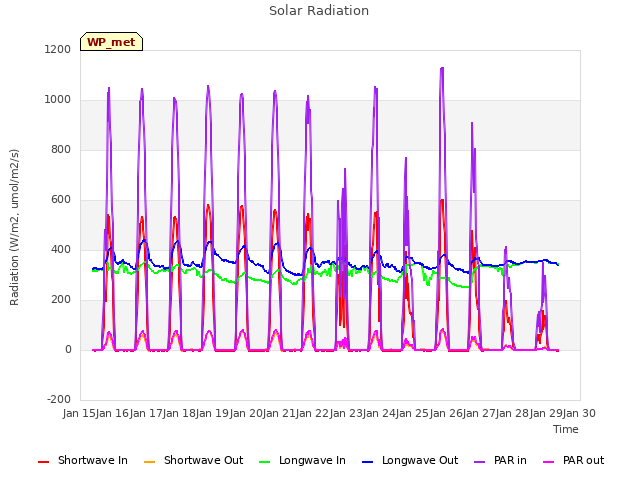Toggle the Shortwave In legend entry
Screen dimensions: 640x480
coord(83,460)
